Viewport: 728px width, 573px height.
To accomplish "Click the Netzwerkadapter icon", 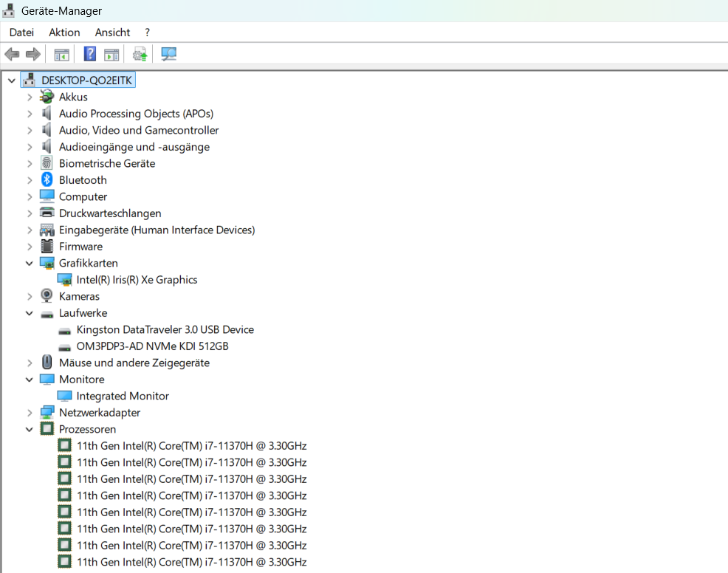I will coord(47,412).
